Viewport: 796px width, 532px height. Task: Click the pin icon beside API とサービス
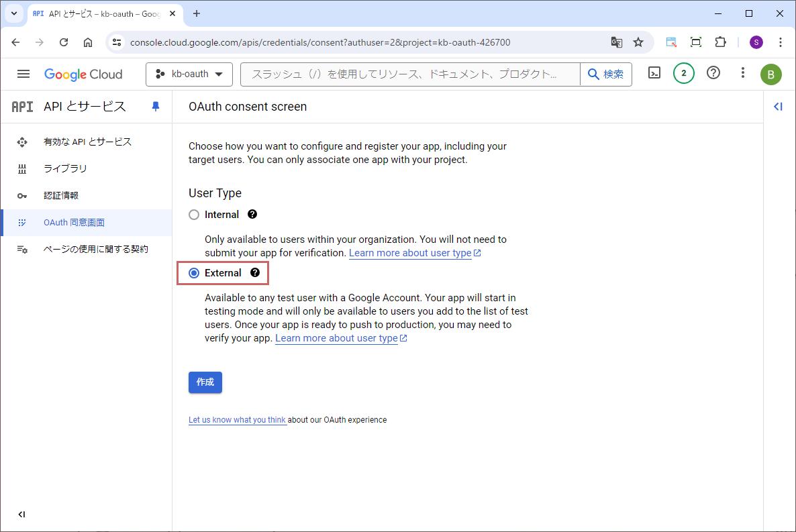coord(156,107)
